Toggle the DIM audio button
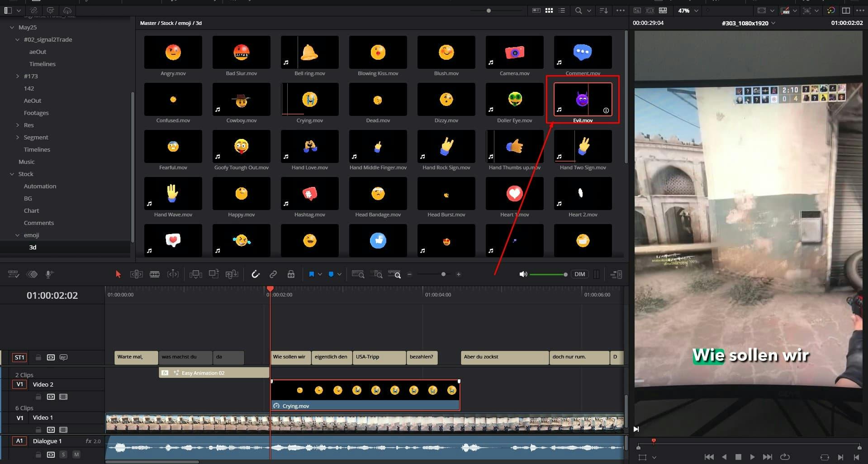868x464 pixels. 580,274
